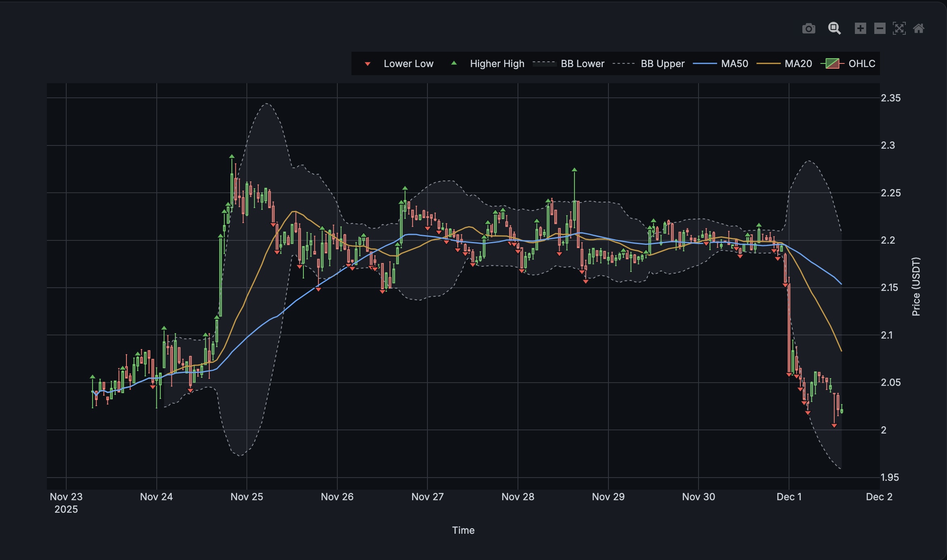Reset axes with the home icon

coord(919,29)
